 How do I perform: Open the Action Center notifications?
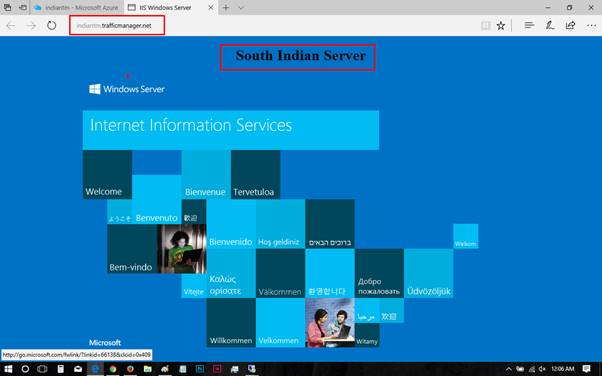(x=586, y=369)
